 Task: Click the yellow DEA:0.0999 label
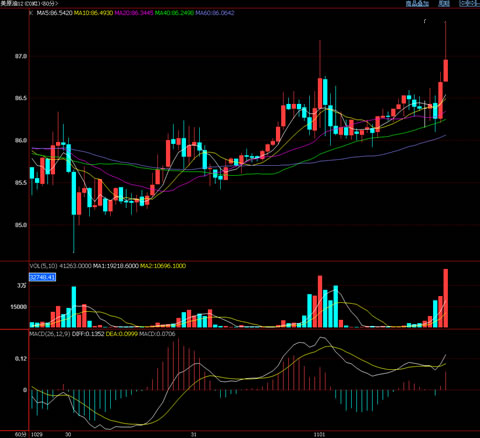(122, 334)
